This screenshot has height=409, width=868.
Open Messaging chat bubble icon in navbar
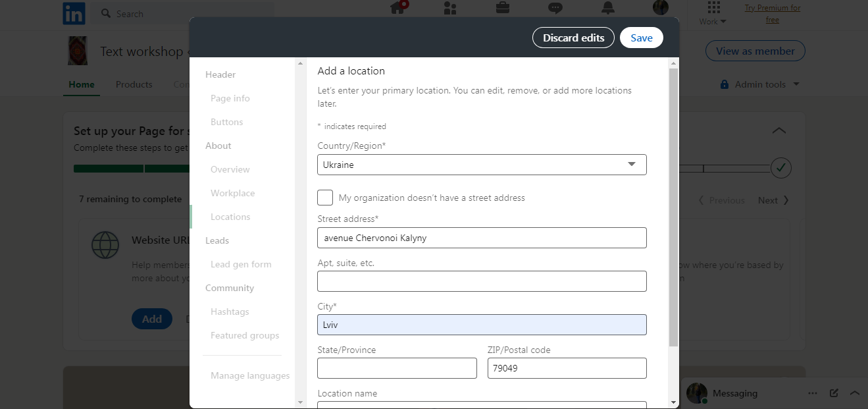pyautogui.click(x=555, y=8)
